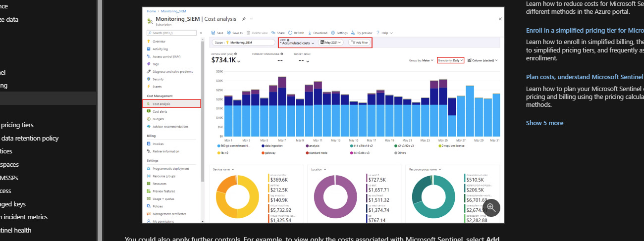
Task: Open Programmatic deployment settings
Action: 168,168
